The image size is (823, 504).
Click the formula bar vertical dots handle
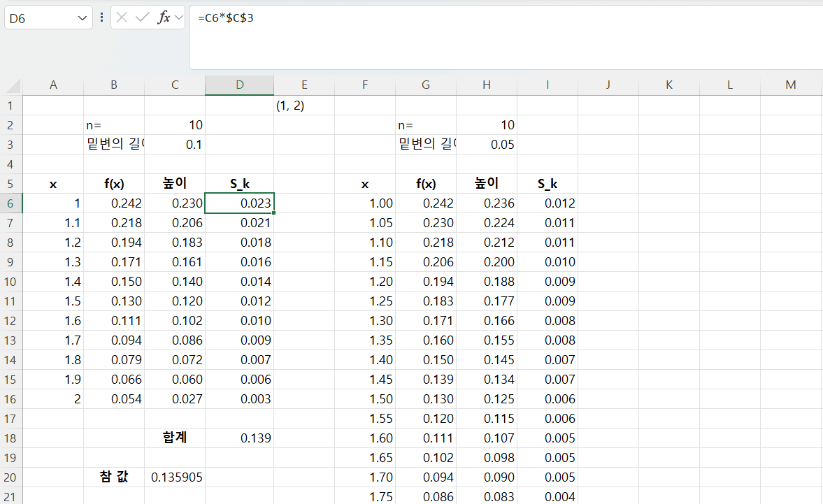102,17
